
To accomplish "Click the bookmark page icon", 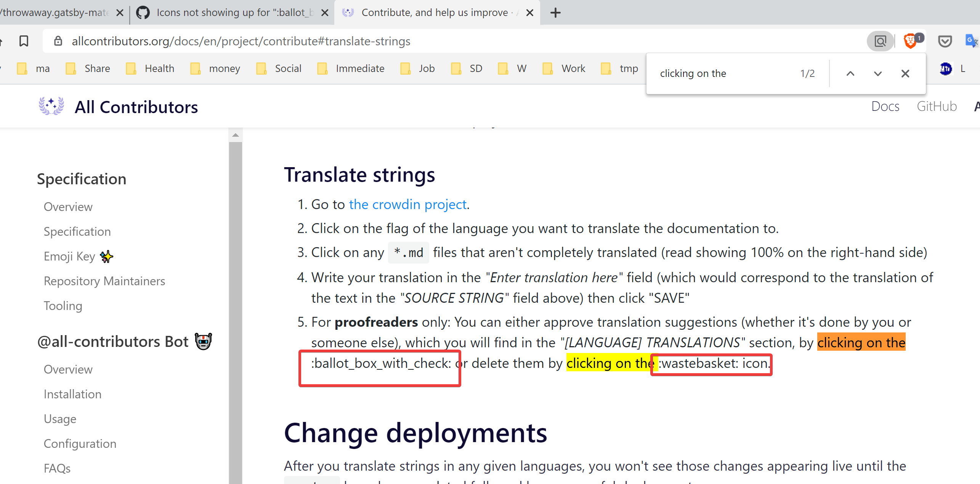I will 24,41.
